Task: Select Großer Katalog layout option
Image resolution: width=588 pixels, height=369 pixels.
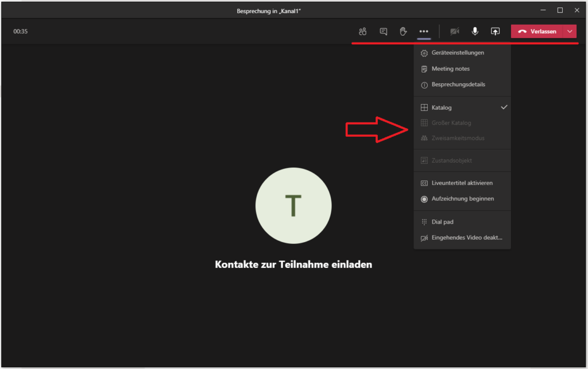Action: tap(451, 123)
